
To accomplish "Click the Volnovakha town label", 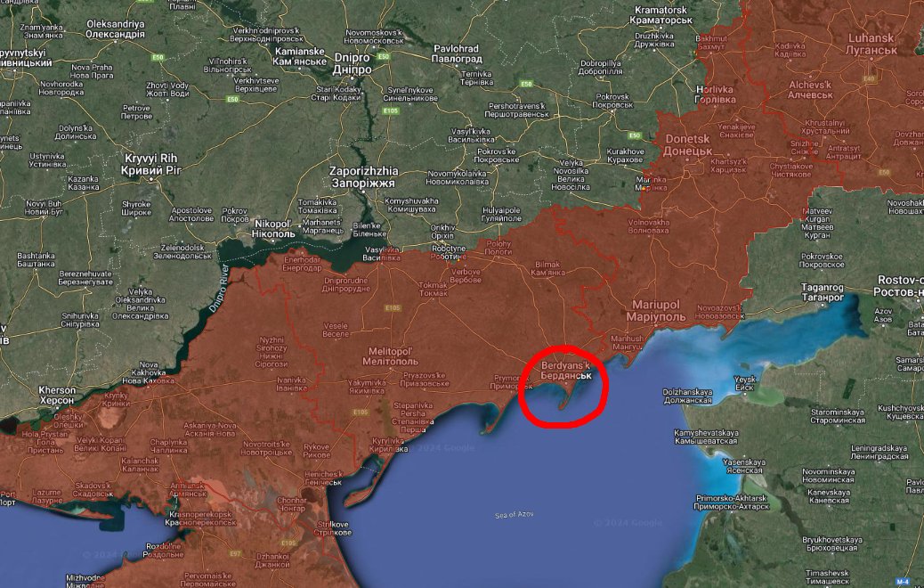I will [x=649, y=226].
